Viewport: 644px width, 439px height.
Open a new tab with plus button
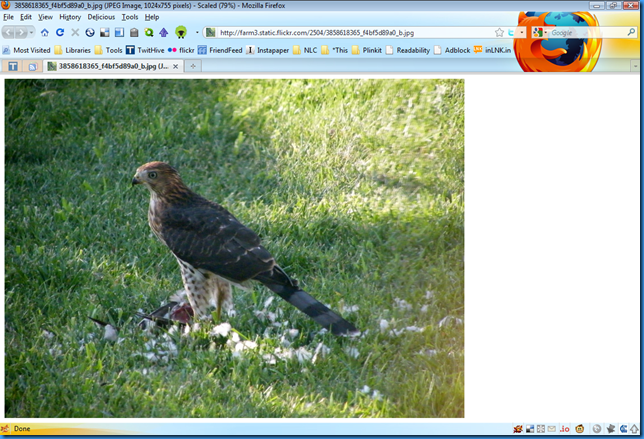pyautogui.click(x=193, y=66)
